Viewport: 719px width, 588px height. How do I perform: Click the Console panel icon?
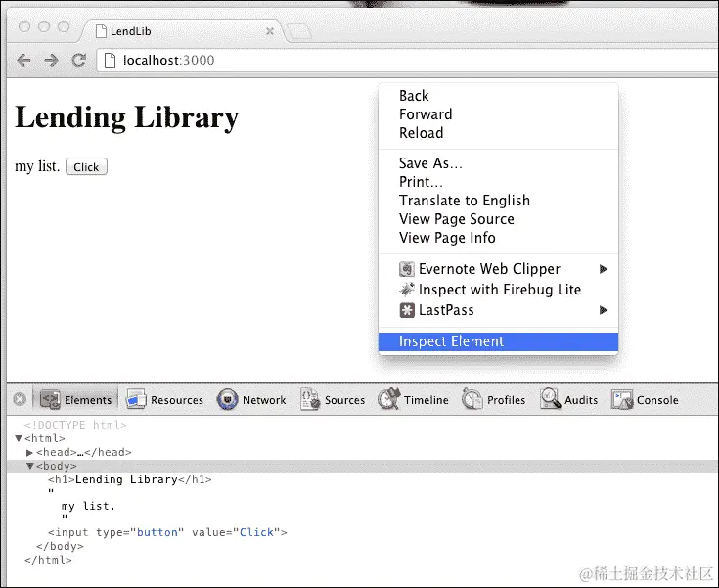click(x=622, y=399)
